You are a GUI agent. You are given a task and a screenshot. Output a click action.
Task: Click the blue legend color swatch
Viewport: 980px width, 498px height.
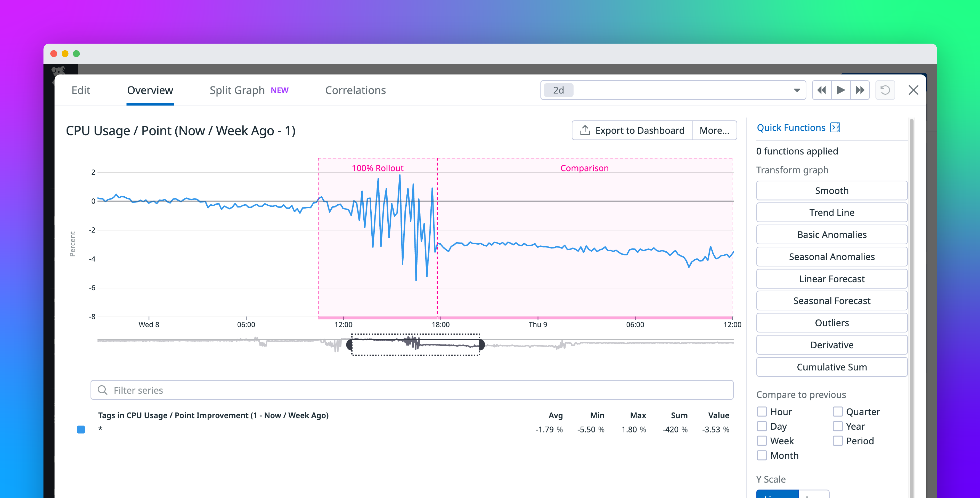tap(81, 429)
